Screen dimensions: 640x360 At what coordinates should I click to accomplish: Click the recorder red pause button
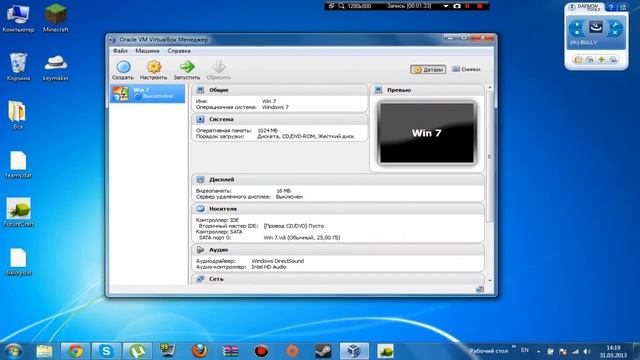tap(468, 6)
